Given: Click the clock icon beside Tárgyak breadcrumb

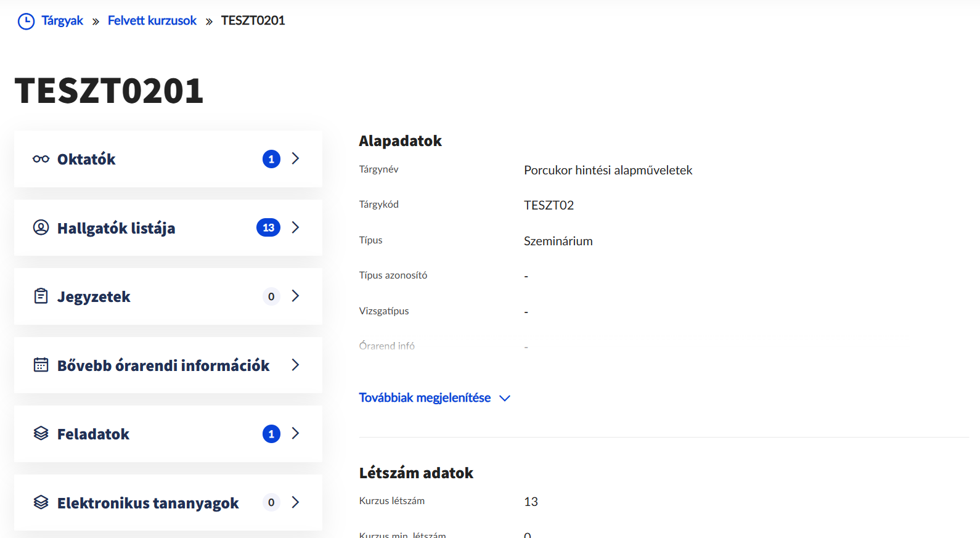Looking at the screenshot, I should pos(26,22).
